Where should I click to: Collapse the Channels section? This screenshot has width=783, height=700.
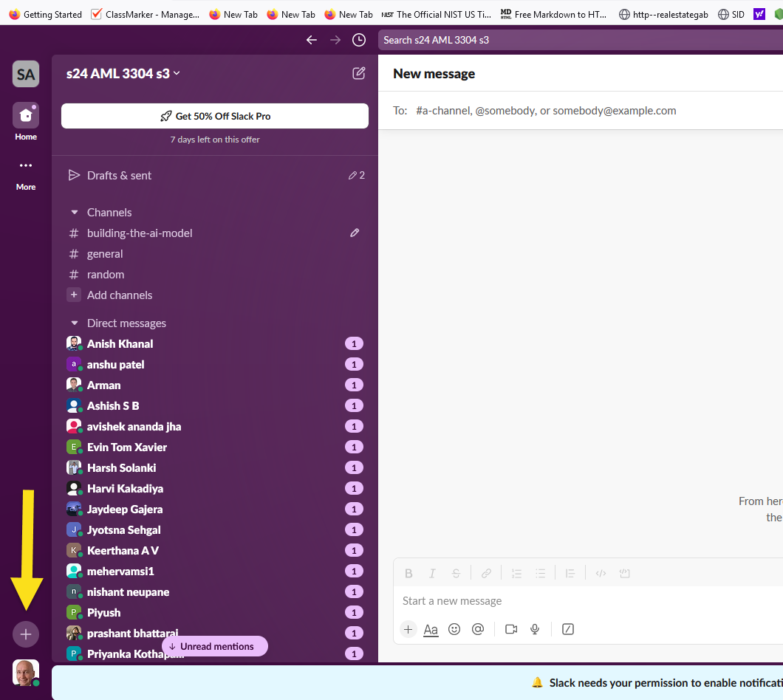click(x=75, y=212)
